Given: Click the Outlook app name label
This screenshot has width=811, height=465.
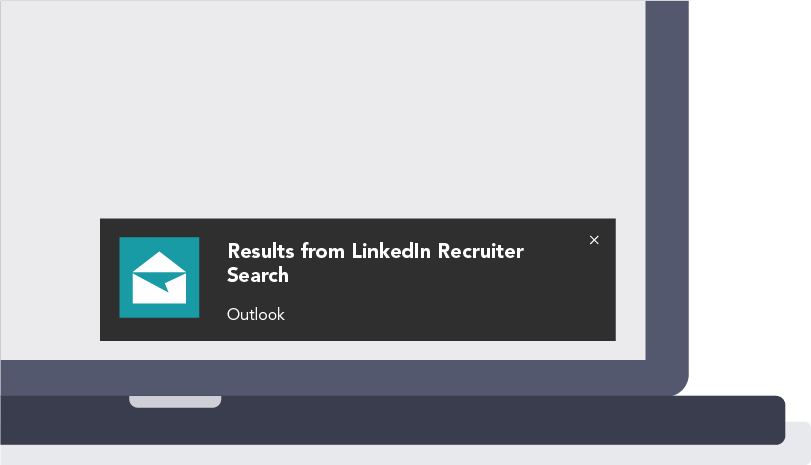Looking at the screenshot, I should (256, 314).
